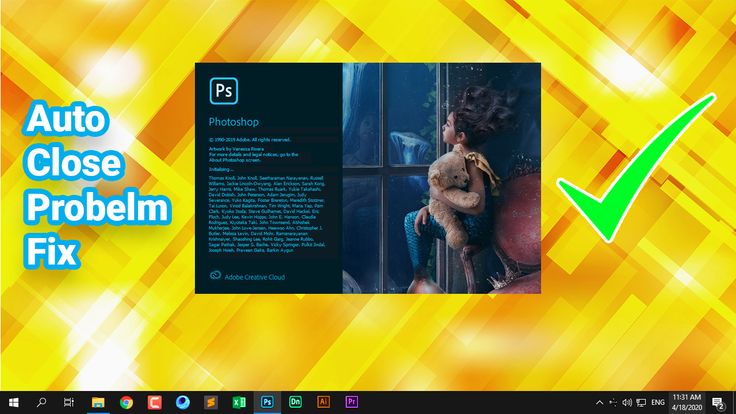Open the volume speaker control in tray
This screenshot has width=736, height=414.
[x=627, y=402]
